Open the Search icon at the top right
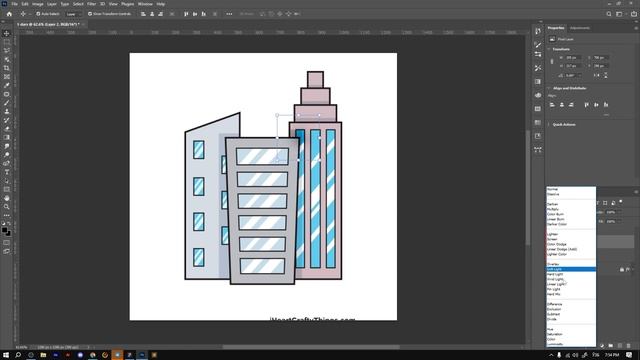Screen dimensions: 640x360 tap(609, 14)
